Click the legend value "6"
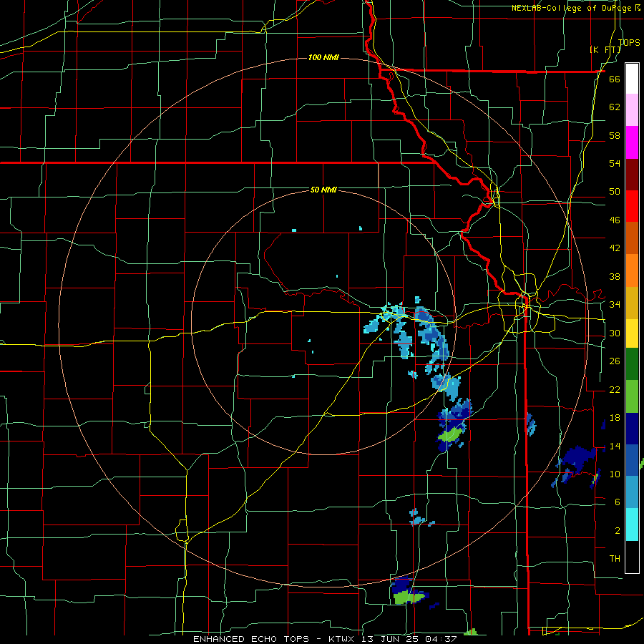 pos(617,502)
